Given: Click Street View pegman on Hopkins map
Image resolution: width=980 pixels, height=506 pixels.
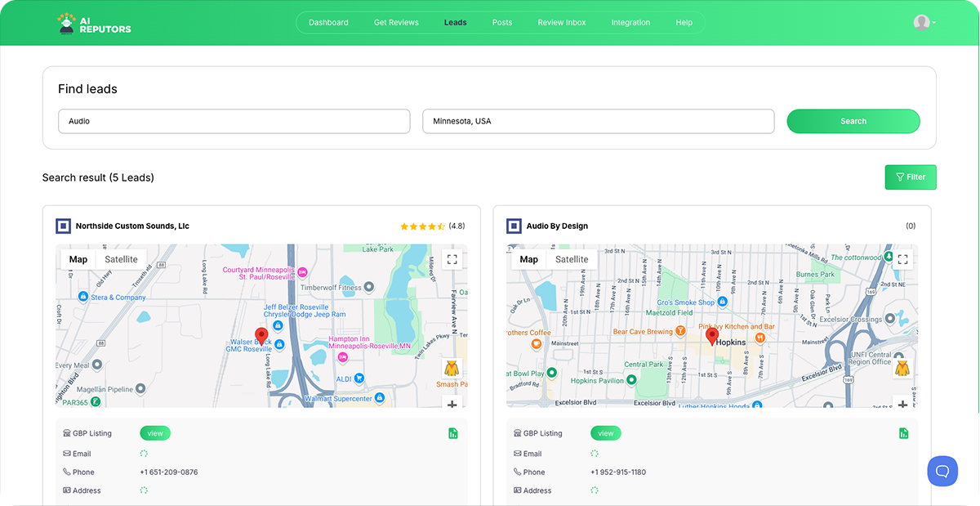Looking at the screenshot, I should pyautogui.click(x=902, y=368).
